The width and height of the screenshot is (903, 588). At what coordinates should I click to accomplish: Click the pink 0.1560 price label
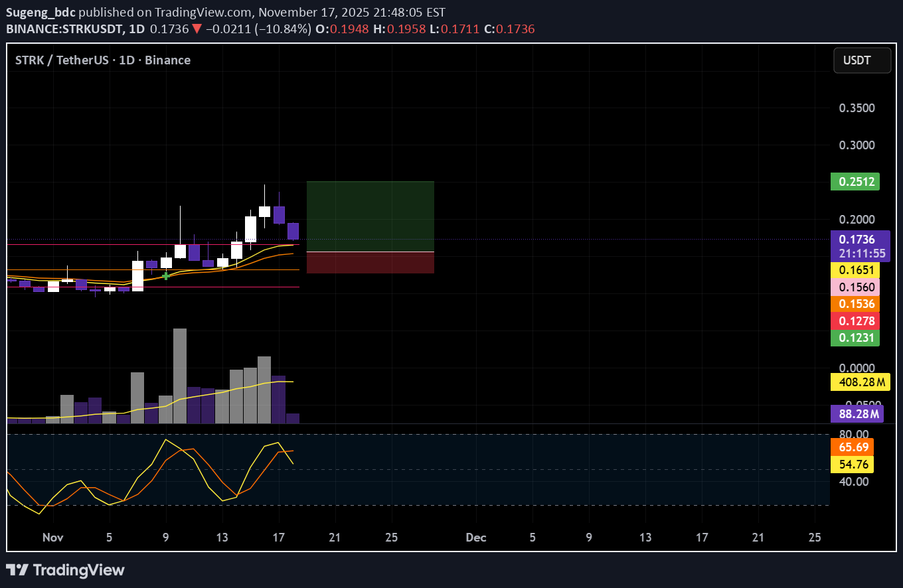[855, 287]
